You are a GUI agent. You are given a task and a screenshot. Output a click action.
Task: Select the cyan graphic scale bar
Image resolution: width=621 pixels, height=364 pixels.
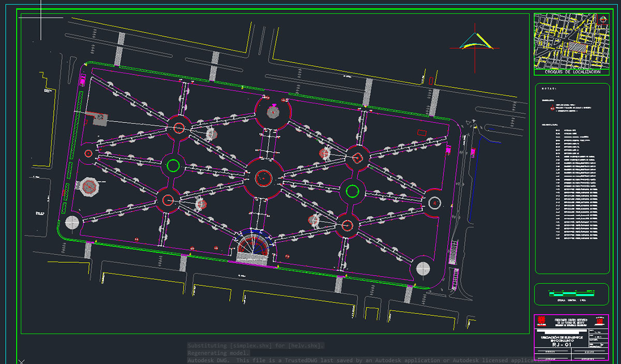pyautogui.click(x=571, y=293)
